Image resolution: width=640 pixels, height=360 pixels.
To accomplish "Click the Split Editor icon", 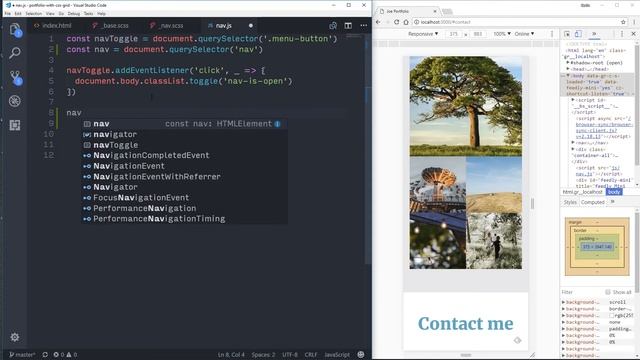I will pyautogui.click(x=348, y=26).
